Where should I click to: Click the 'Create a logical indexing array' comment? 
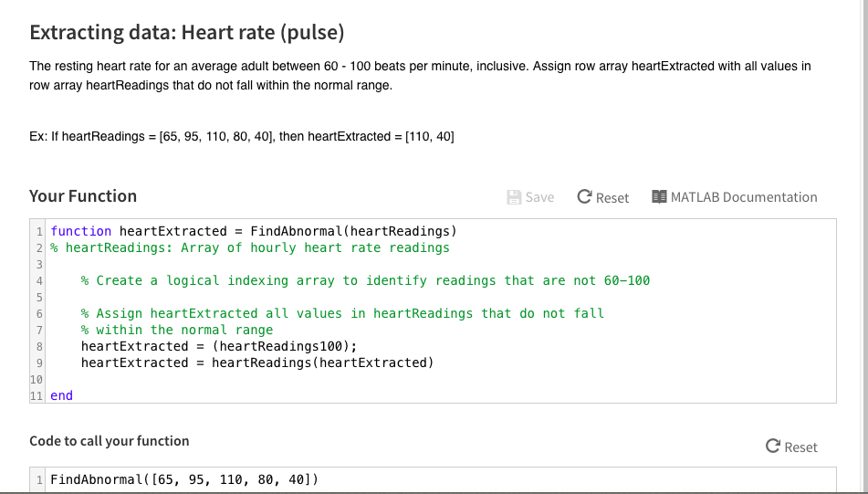pos(365,280)
